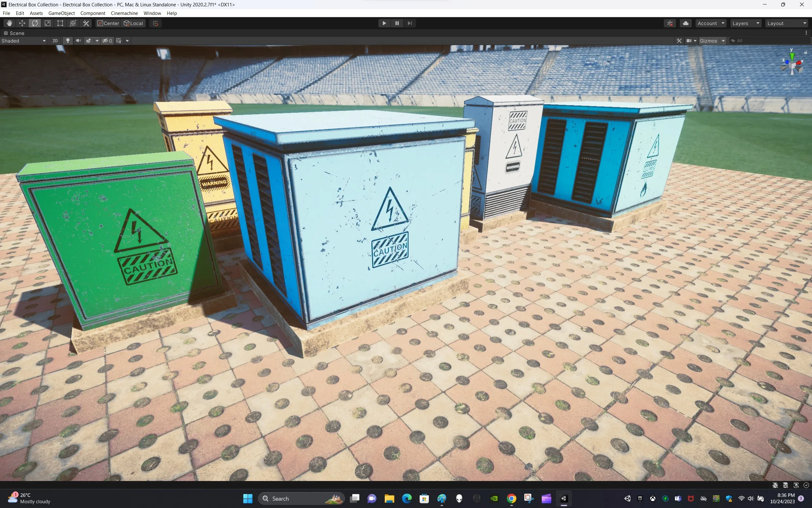Select the Scene tab

(x=14, y=33)
